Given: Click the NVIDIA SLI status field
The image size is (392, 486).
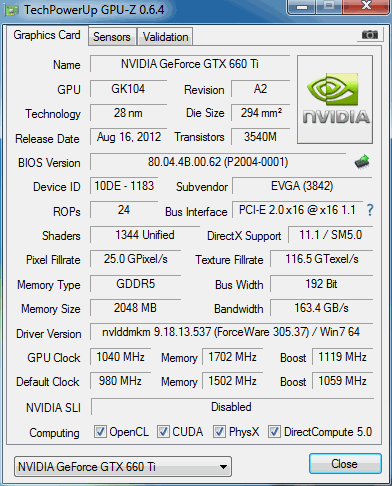Looking at the screenshot, I should coord(232,407).
